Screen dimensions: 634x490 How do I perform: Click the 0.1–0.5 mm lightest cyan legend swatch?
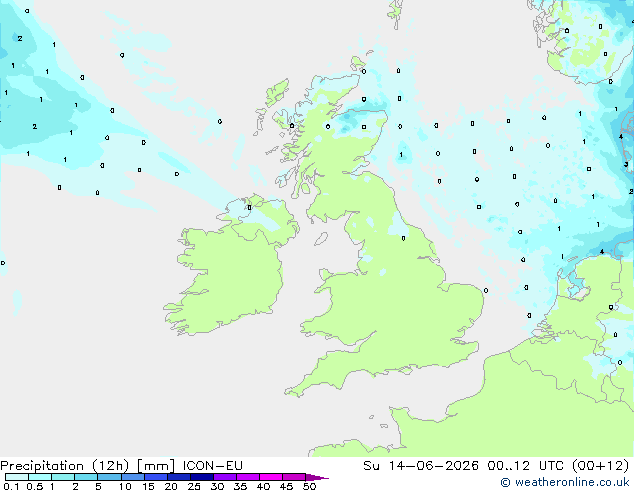[x=17, y=477]
